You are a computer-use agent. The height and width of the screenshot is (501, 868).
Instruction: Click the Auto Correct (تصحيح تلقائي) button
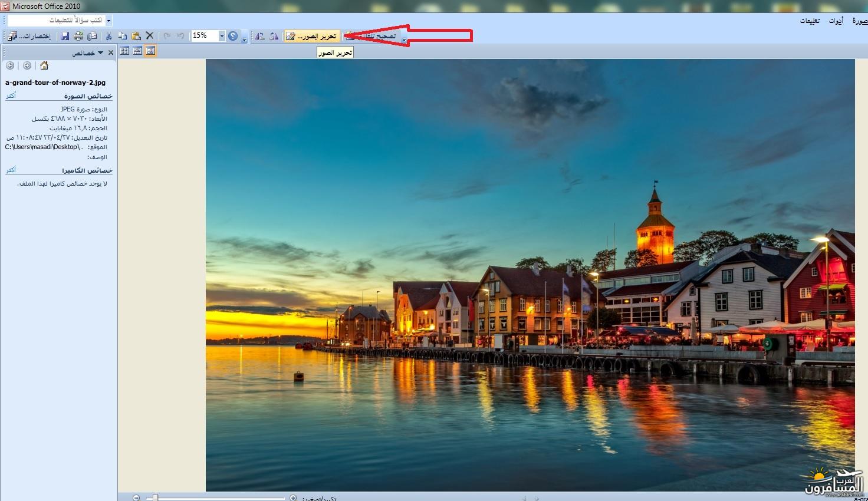pos(371,36)
